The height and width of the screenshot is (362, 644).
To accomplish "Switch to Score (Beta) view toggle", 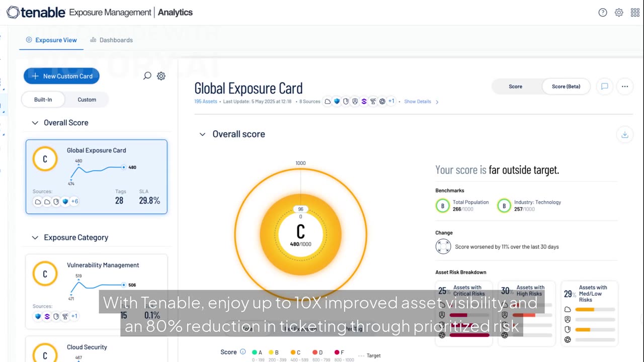I will pos(566,86).
